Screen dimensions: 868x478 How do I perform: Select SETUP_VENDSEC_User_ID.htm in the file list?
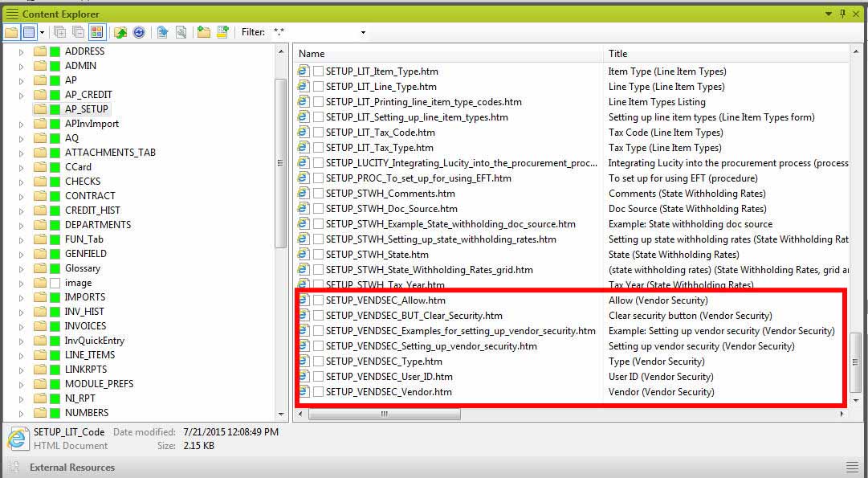coord(389,377)
